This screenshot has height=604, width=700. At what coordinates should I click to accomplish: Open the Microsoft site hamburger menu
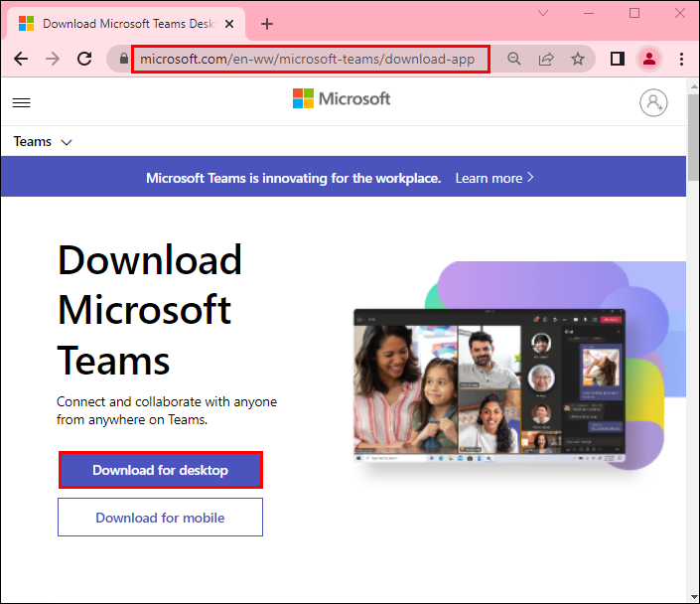point(22,102)
